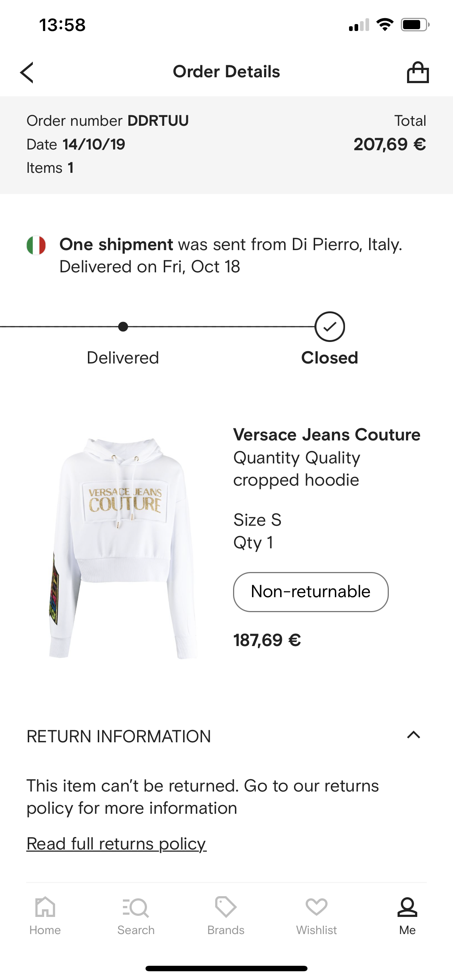453x980 pixels.
Task: Tap the Closed checkmark status circle
Action: point(330,326)
